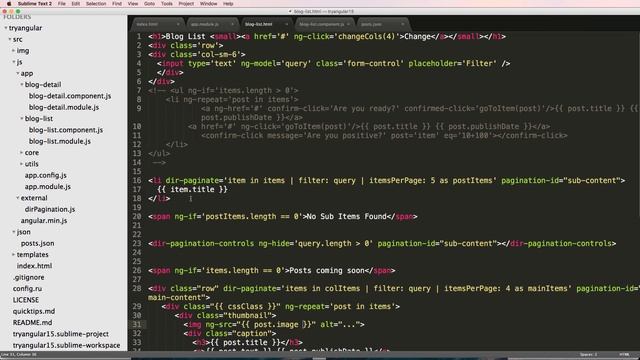Expand the templates folder
The image size is (640, 360).
pos(13,255)
